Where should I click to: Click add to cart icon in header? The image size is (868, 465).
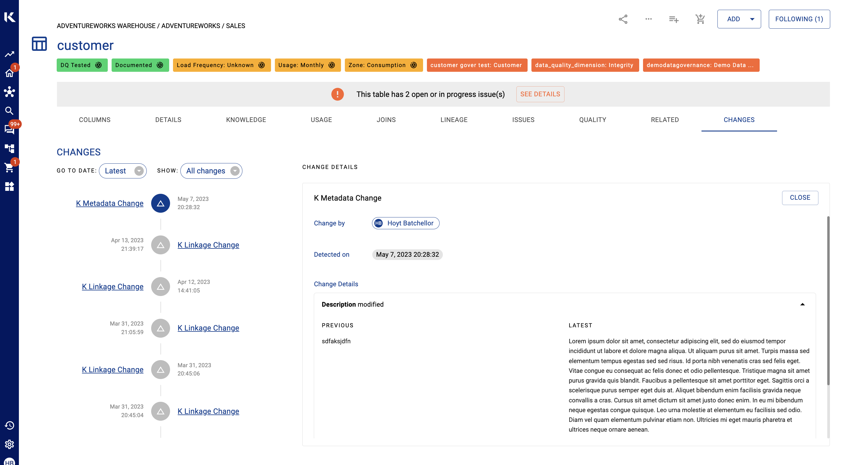pyautogui.click(x=700, y=19)
